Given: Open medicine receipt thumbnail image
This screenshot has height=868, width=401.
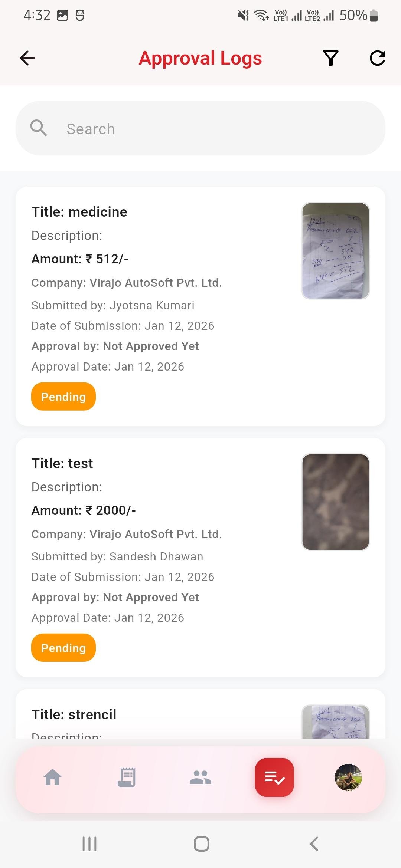Looking at the screenshot, I should point(336,251).
